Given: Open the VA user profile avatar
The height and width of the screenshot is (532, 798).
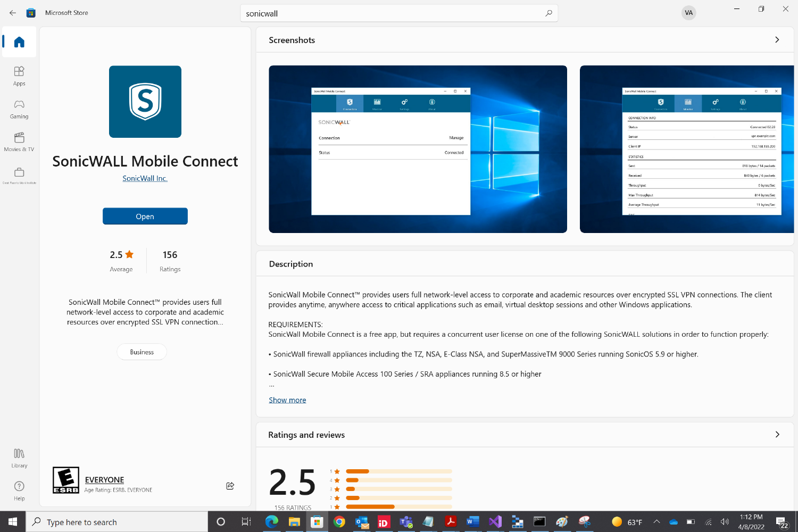Looking at the screenshot, I should pos(688,13).
